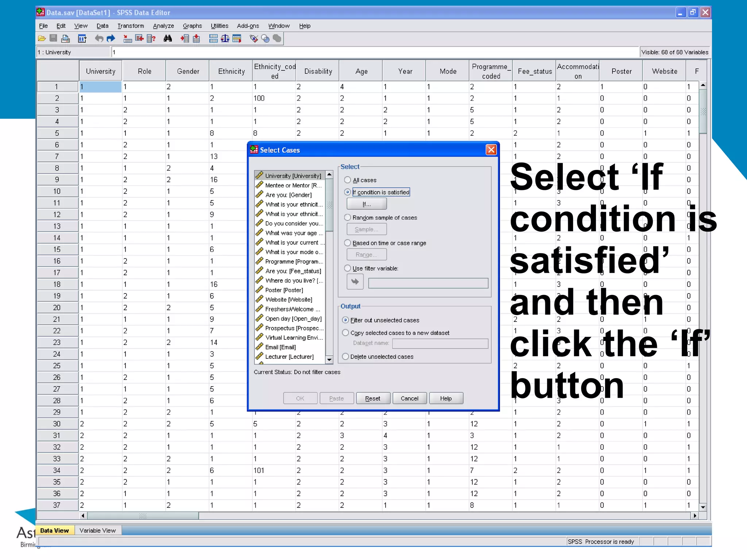Click the Split File icon

tap(213, 38)
